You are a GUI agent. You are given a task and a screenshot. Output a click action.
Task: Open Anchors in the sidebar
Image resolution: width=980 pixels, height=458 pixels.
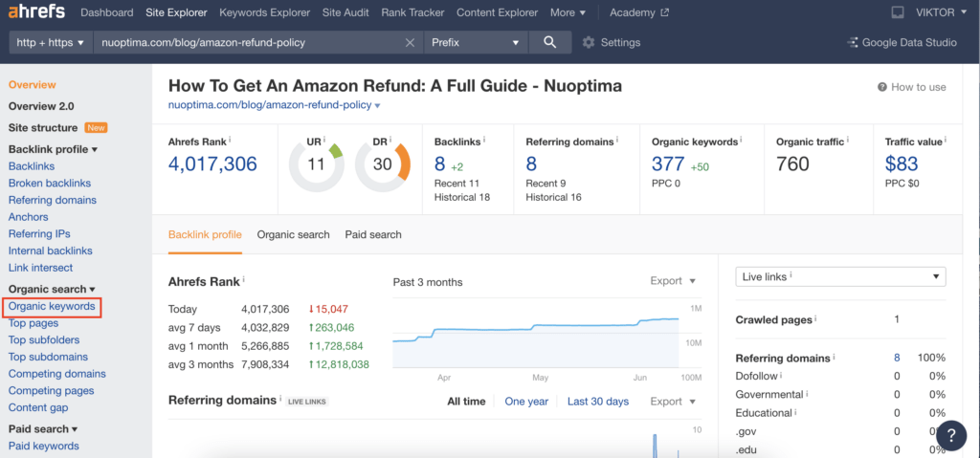coord(28,217)
